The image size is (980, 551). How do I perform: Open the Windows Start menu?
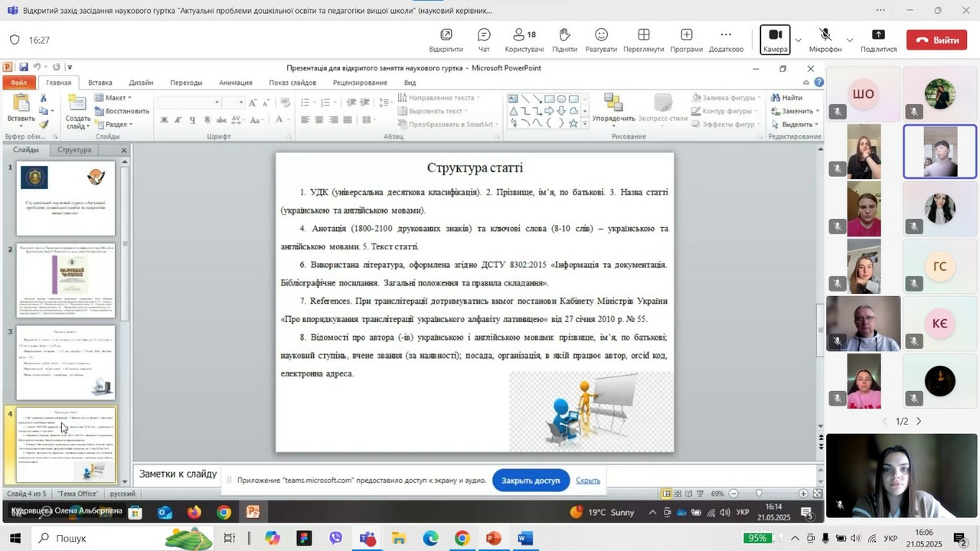point(15,539)
